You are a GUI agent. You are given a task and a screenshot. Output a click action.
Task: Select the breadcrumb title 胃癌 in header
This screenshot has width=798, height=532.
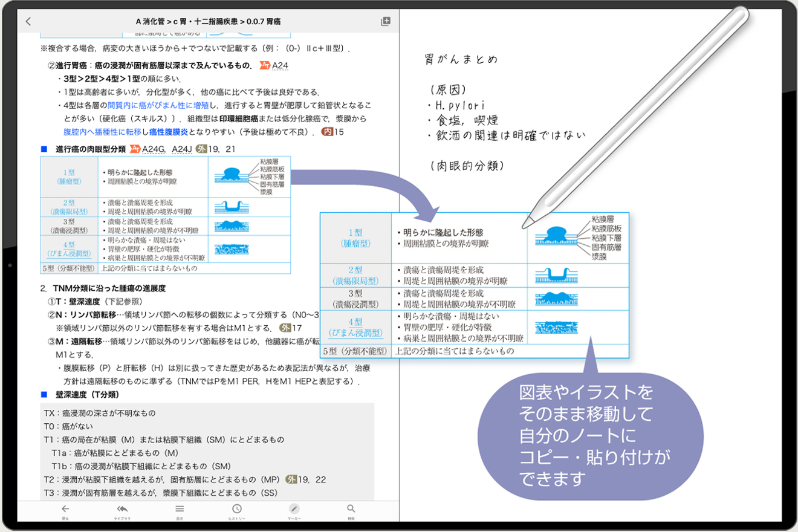pos(278,21)
